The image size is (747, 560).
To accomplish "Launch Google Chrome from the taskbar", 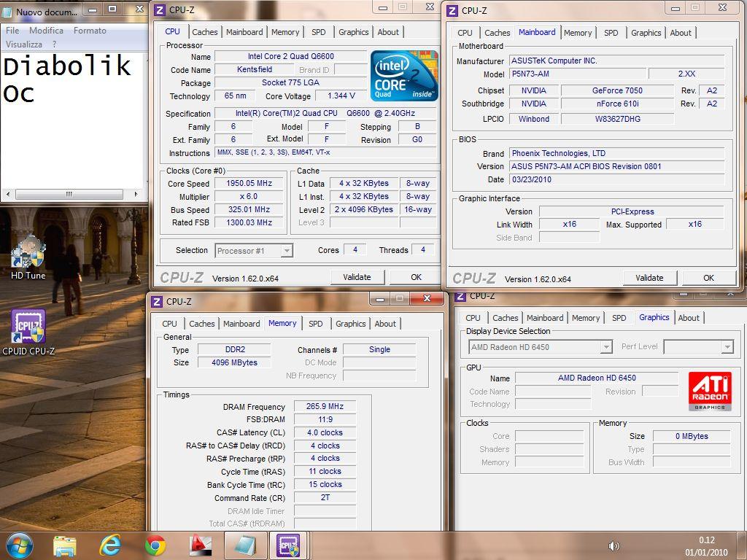I will 155,545.
